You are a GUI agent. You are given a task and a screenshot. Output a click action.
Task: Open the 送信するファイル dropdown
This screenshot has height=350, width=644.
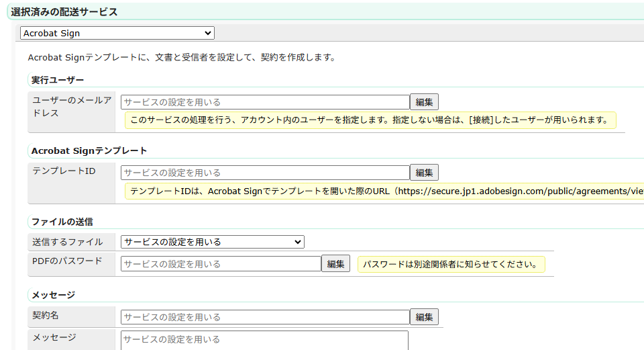213,242
